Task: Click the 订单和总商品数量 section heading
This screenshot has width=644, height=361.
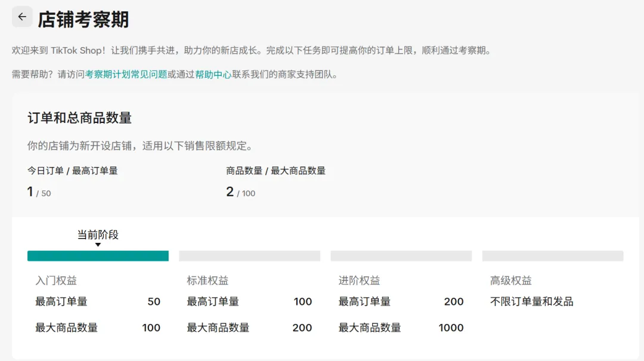Action: [79, 118]
